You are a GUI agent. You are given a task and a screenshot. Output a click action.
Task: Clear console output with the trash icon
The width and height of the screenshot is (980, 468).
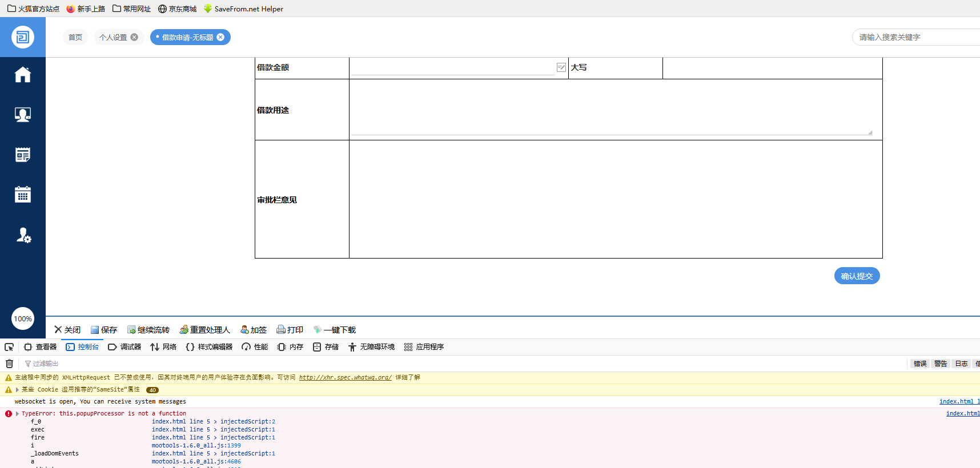point(9,364)
